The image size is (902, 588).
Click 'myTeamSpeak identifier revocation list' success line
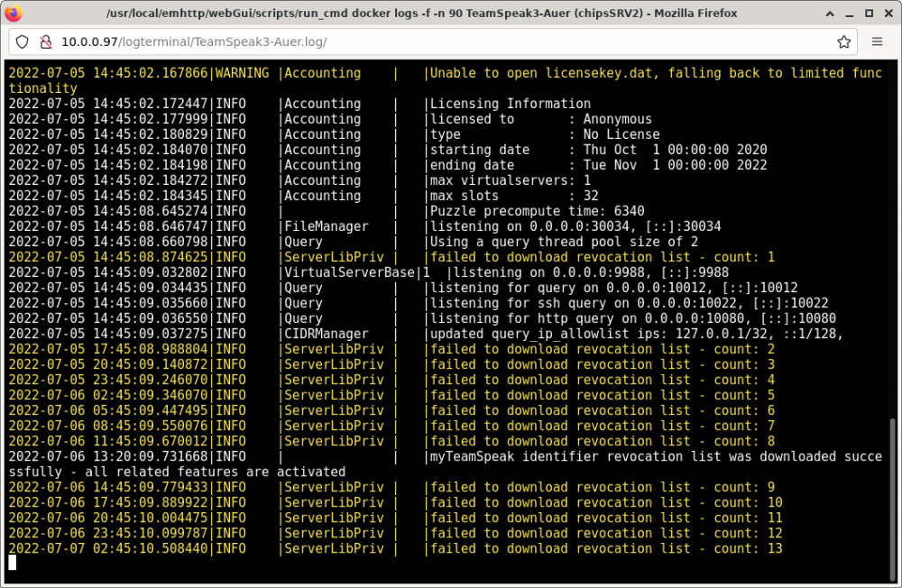point(446,464)
